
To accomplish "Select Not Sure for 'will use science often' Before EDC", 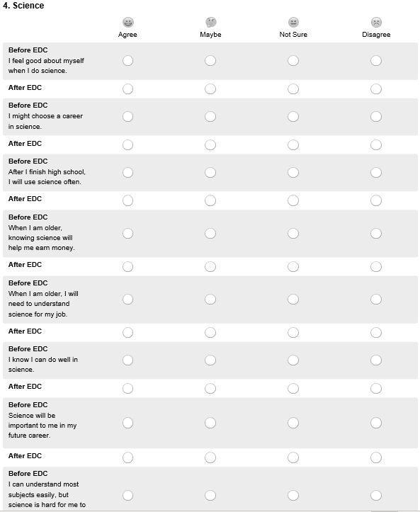I will (x=293, y=172).
